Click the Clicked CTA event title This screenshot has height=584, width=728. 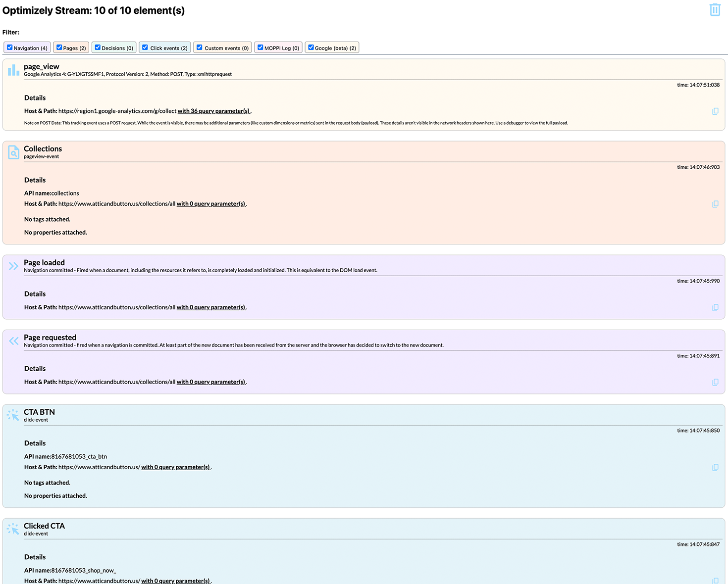coord(44,526)
